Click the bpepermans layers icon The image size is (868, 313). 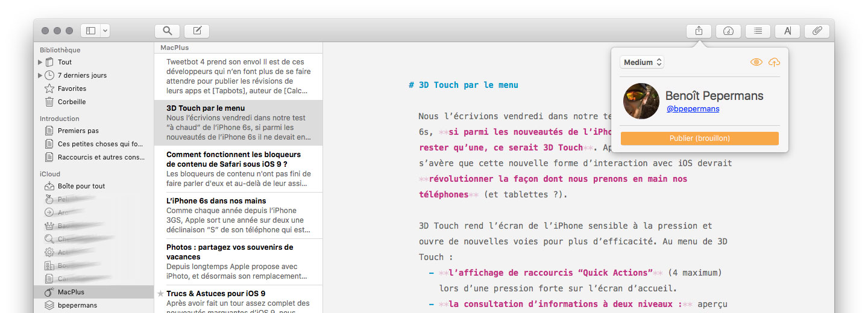point(49,305)
